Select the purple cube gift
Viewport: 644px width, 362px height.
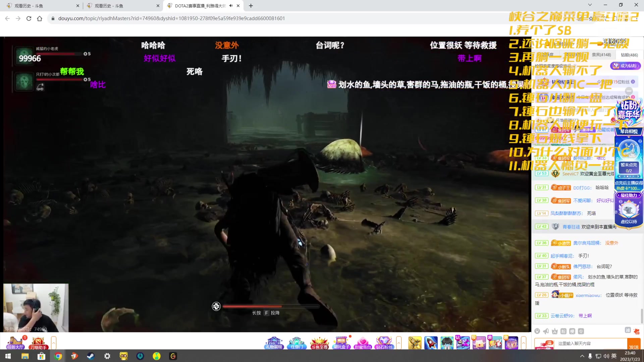[512, 343]
